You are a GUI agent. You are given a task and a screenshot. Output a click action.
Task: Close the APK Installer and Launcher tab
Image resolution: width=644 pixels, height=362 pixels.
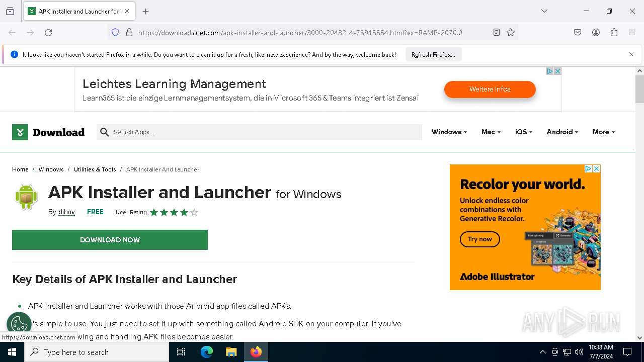pos(127,11)
